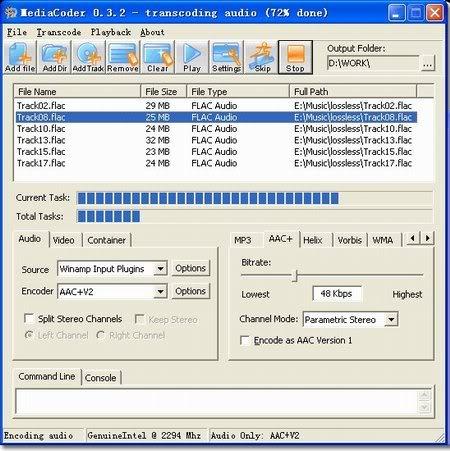Switch to the WMA encoder tab
This screenshot has width=450, height=451.
[x=383, y=240]
